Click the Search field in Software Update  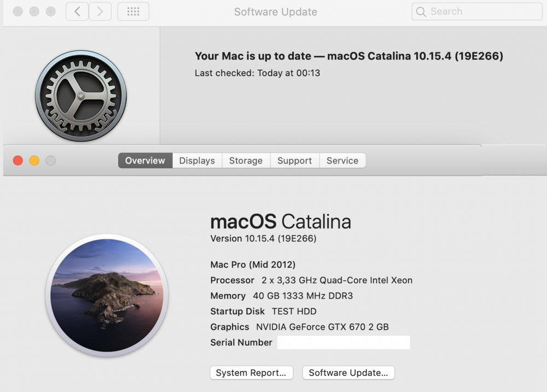pos(476,11)
